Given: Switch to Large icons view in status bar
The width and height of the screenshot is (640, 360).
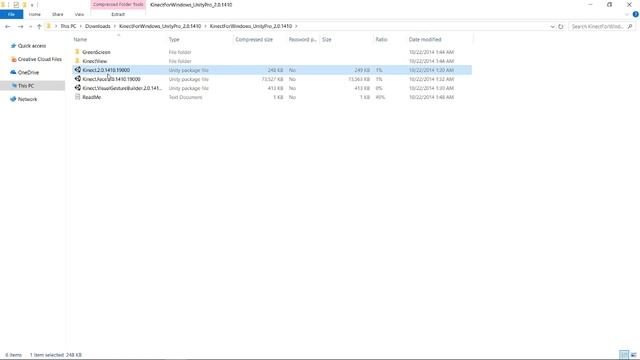Looking at the screenshot, I should 633,355.
